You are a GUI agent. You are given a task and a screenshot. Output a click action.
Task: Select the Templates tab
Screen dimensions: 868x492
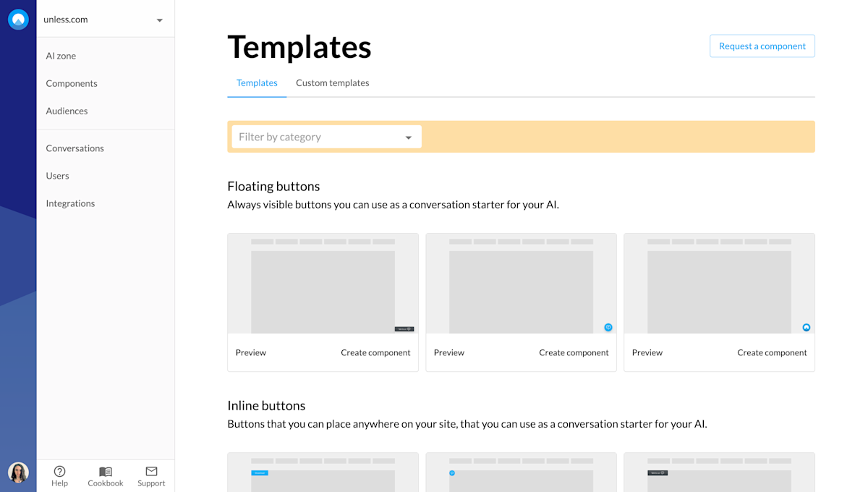point(257,82)
